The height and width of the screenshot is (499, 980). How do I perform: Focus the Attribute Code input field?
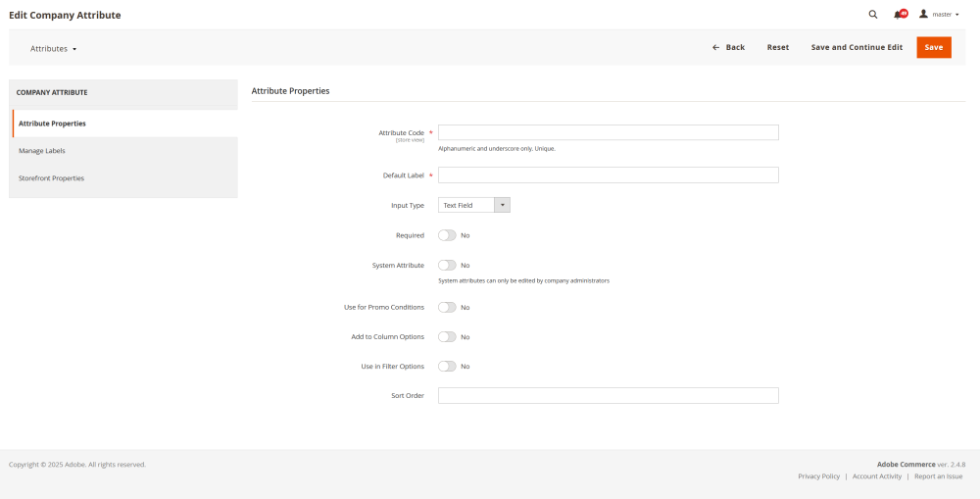[x=609, y=132]
